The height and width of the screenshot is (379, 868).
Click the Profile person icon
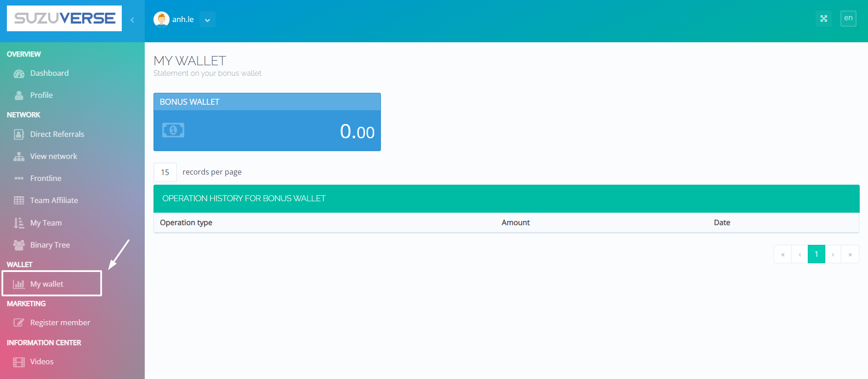point(19,95)
